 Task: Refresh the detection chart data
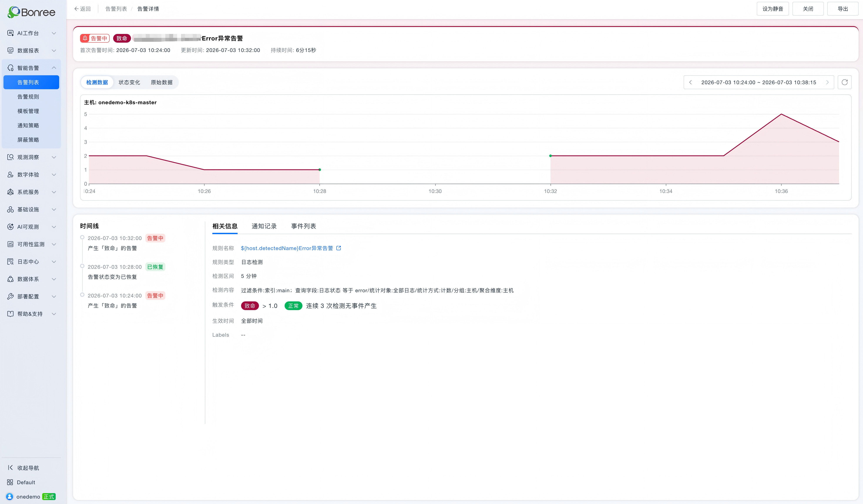tap(845, 82)
